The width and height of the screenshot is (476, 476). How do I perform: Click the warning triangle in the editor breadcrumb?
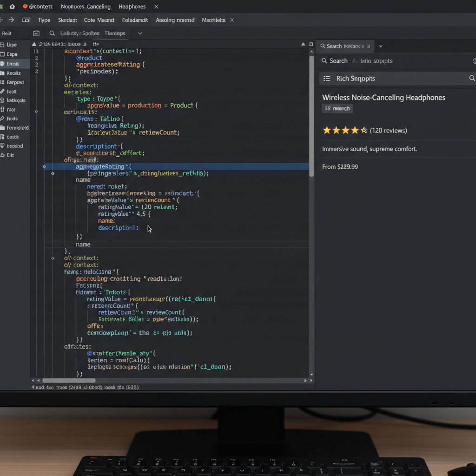pos(33,44)
